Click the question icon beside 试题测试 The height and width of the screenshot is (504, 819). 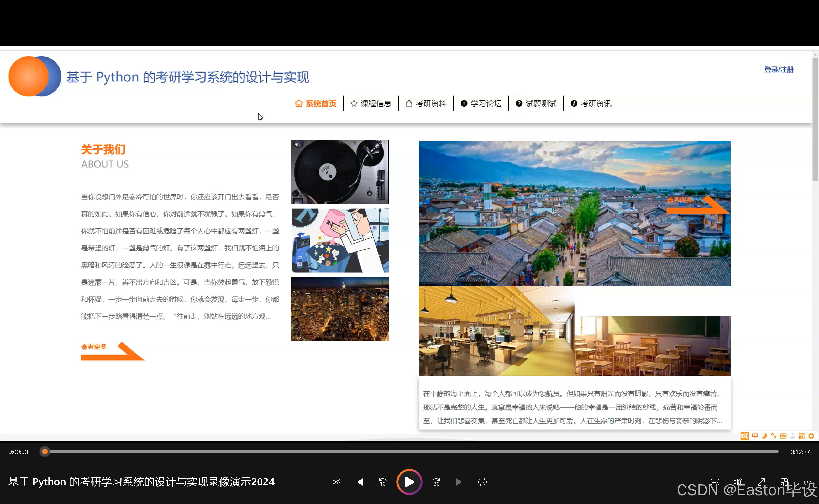point(519,103)
